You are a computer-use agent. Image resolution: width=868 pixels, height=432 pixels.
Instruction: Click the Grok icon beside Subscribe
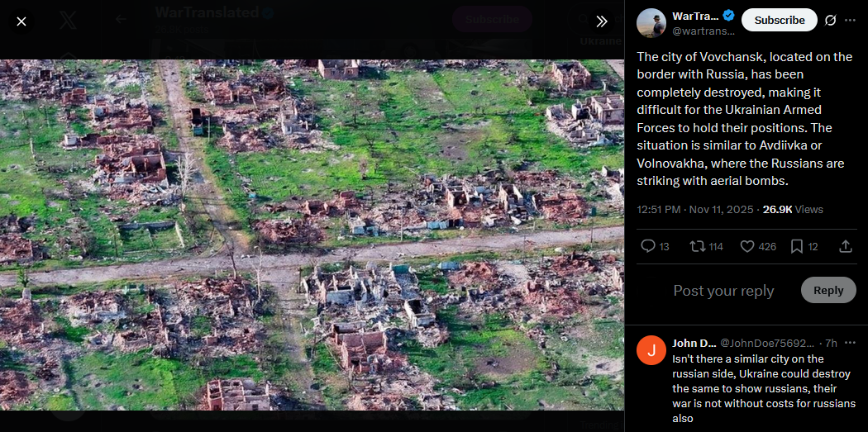point(830,21)
